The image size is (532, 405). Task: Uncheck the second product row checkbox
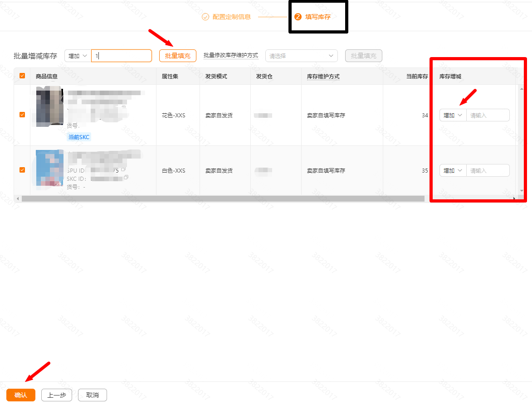[x=22, y=170]
